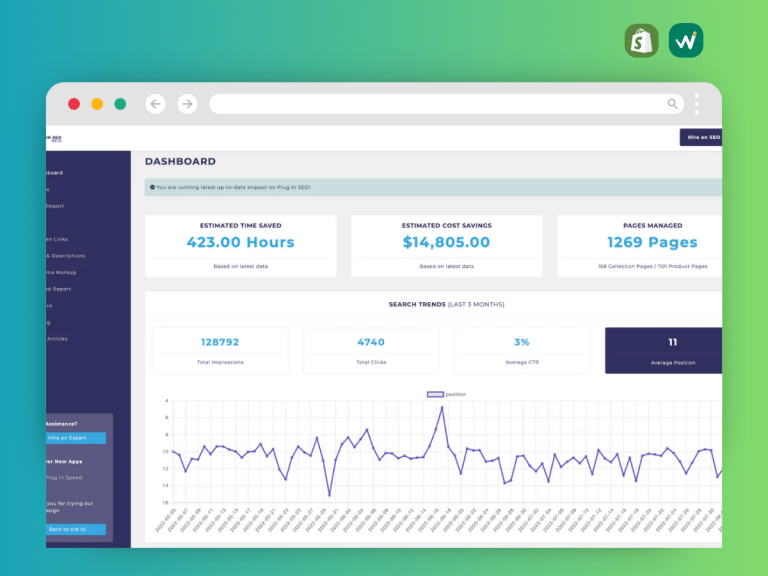Click the Estimated Time Saved 423.00 Hours value
The image size is (768, 576).
(240, 242)
